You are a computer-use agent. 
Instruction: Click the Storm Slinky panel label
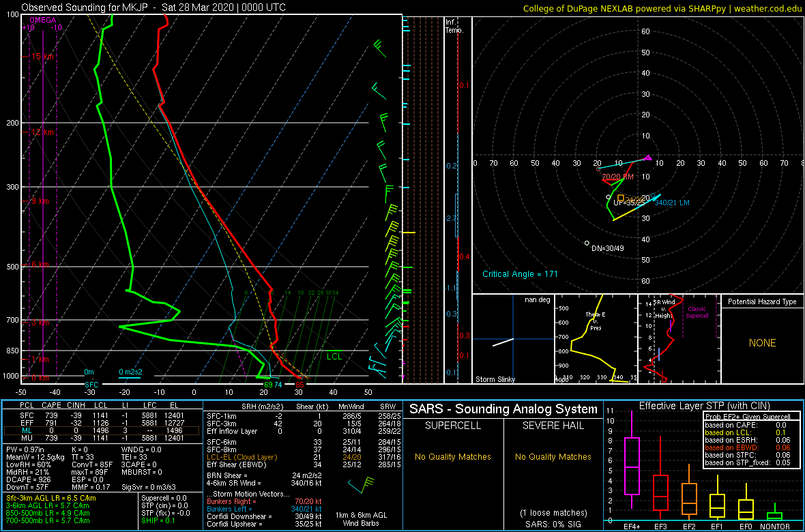tap(495, 379)
